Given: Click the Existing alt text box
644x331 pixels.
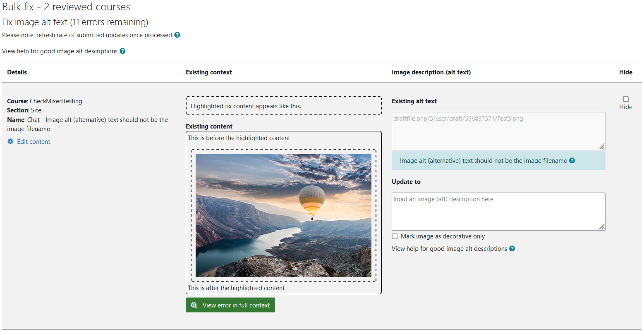Looking at the screenshot, I should click(x=498, y=131).
